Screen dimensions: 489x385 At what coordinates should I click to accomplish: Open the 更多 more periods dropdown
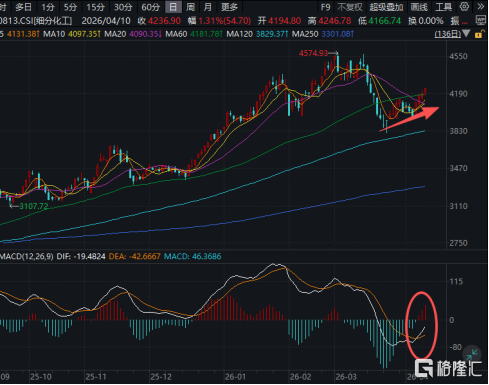[x=229, y=7]
